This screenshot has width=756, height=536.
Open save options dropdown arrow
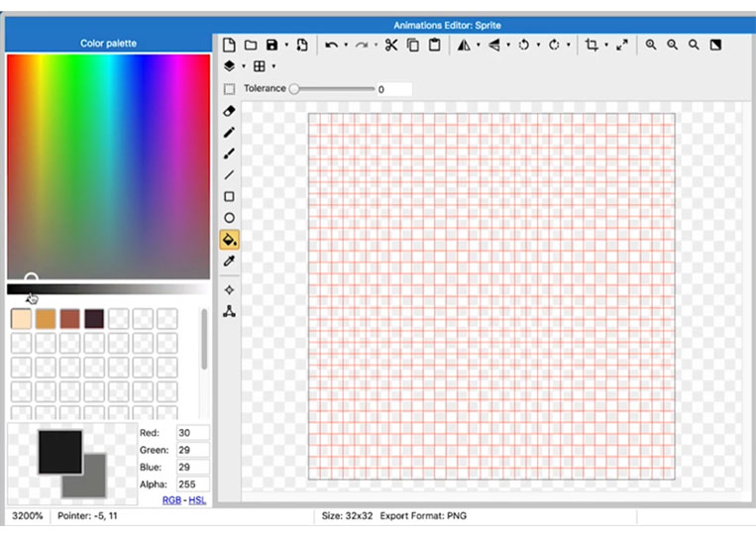(286, 46)
